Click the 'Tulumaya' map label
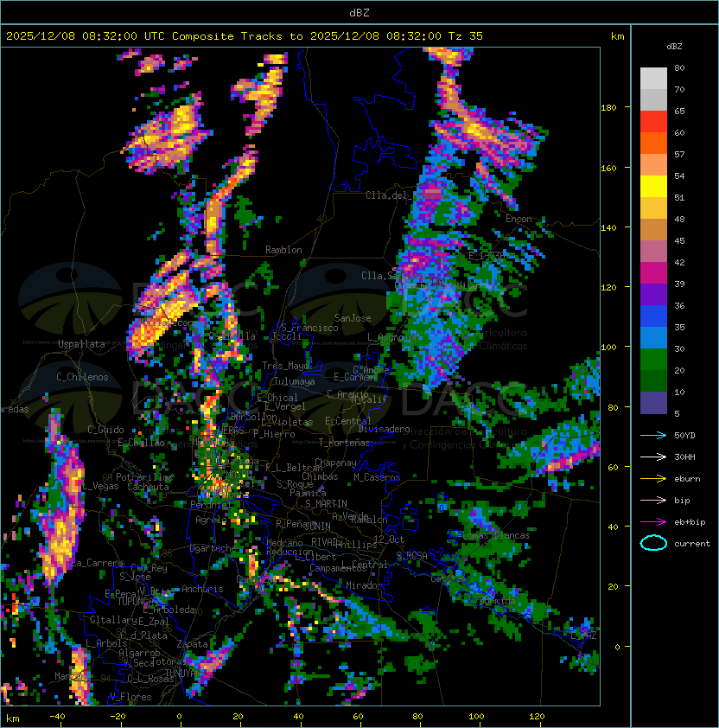719x728 pixels. (x=295, y=381)
